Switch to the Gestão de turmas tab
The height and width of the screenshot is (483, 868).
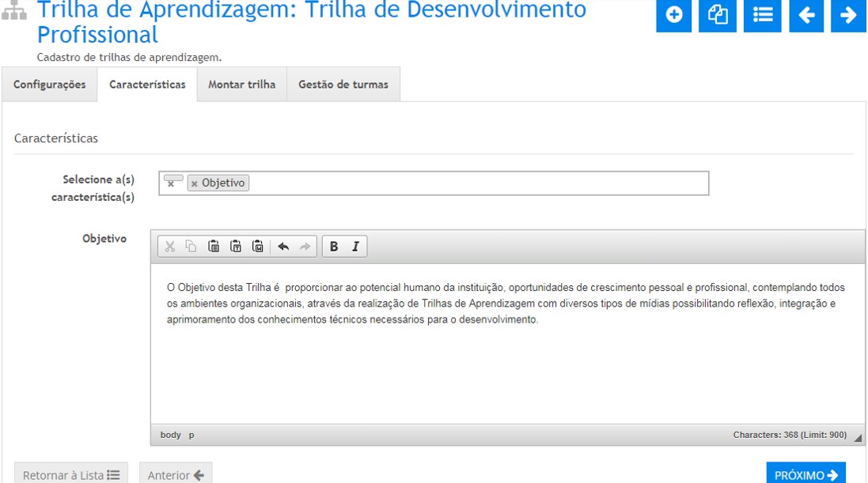[343, 85]
